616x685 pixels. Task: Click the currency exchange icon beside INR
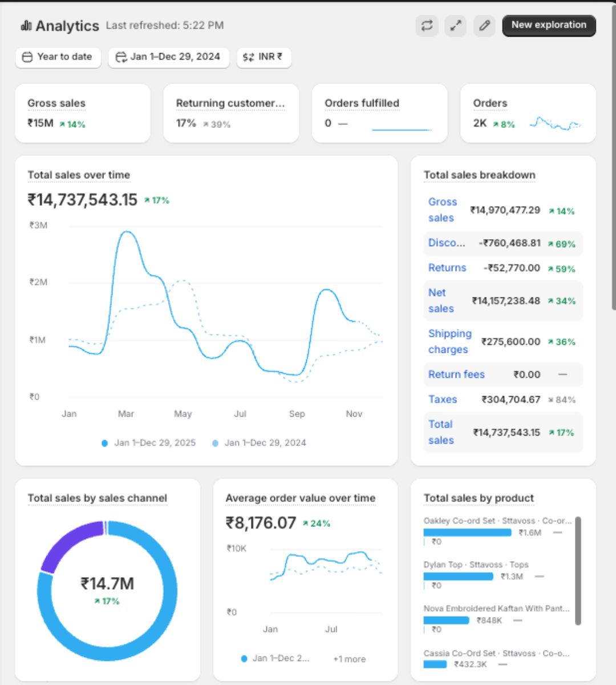tap(248, 57)
